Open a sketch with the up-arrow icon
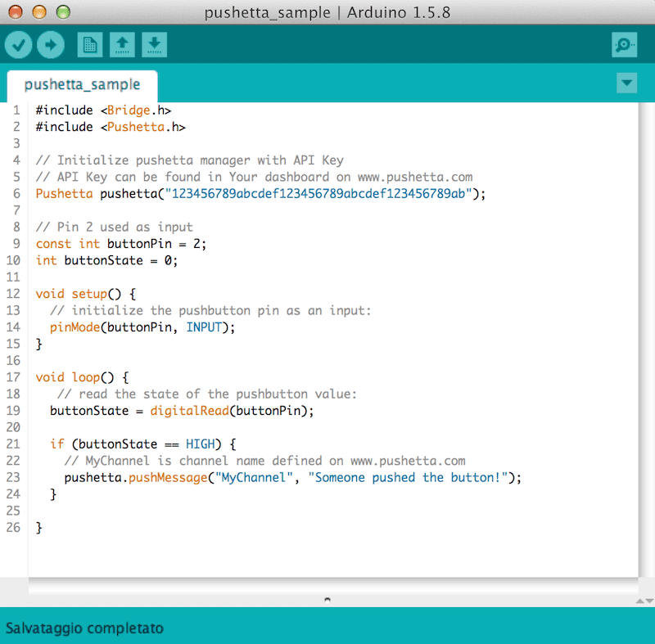 point(122,45)
